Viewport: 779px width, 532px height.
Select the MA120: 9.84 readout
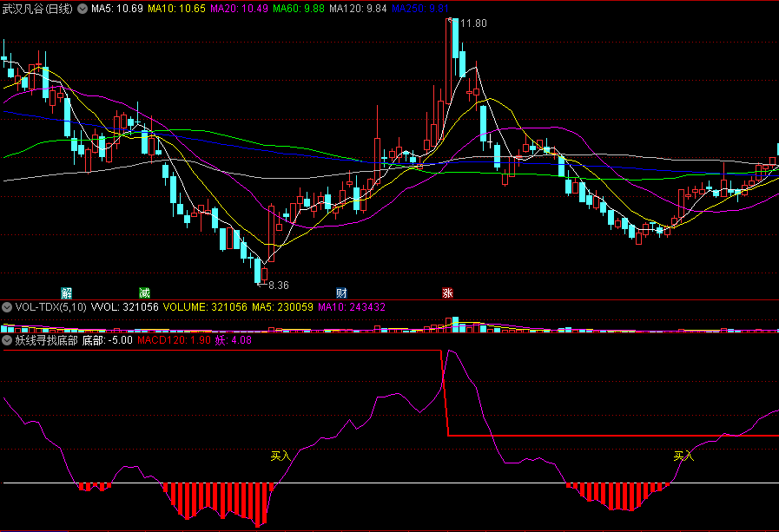pyautogui.click(x=358, y=9)
